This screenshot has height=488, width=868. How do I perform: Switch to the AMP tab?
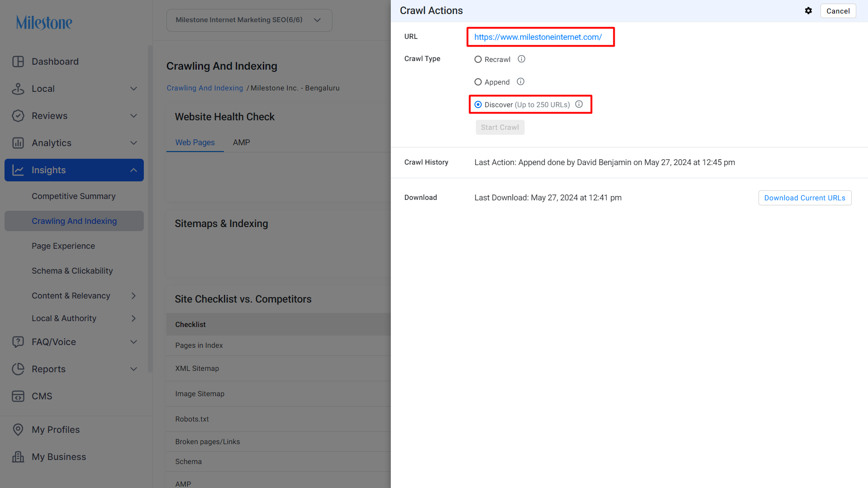pyautogui.click(x=242, y=142)
